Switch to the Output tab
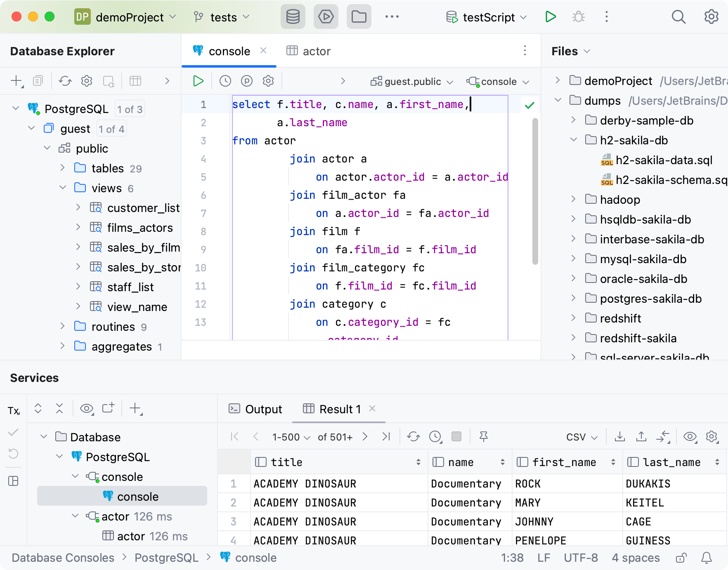728x570 pixels. (255, 409)
